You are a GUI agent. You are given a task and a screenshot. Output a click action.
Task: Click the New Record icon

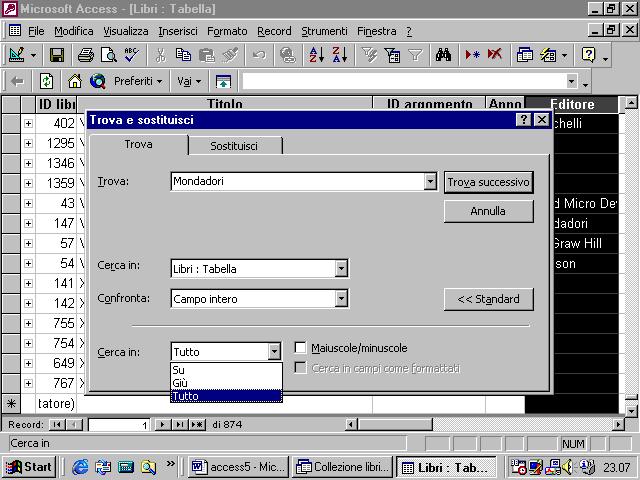click(x=472, y=55)
